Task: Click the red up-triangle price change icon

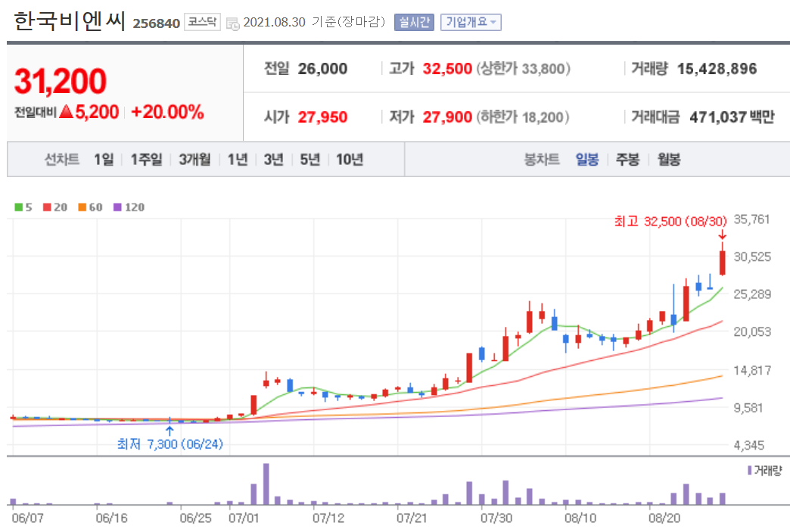Action: point(66,111)
